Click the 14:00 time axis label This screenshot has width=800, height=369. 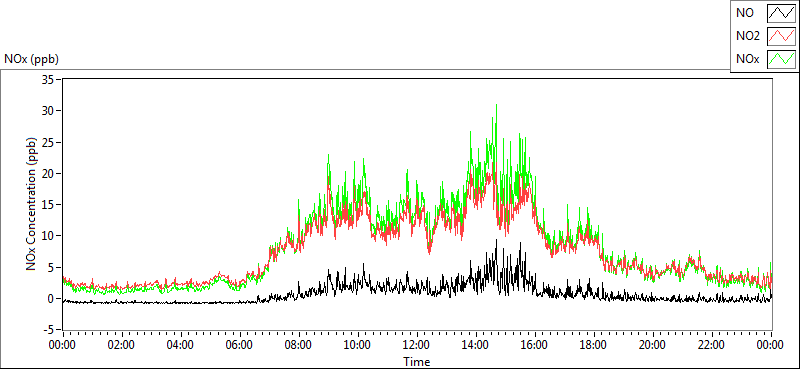[476, 345]
